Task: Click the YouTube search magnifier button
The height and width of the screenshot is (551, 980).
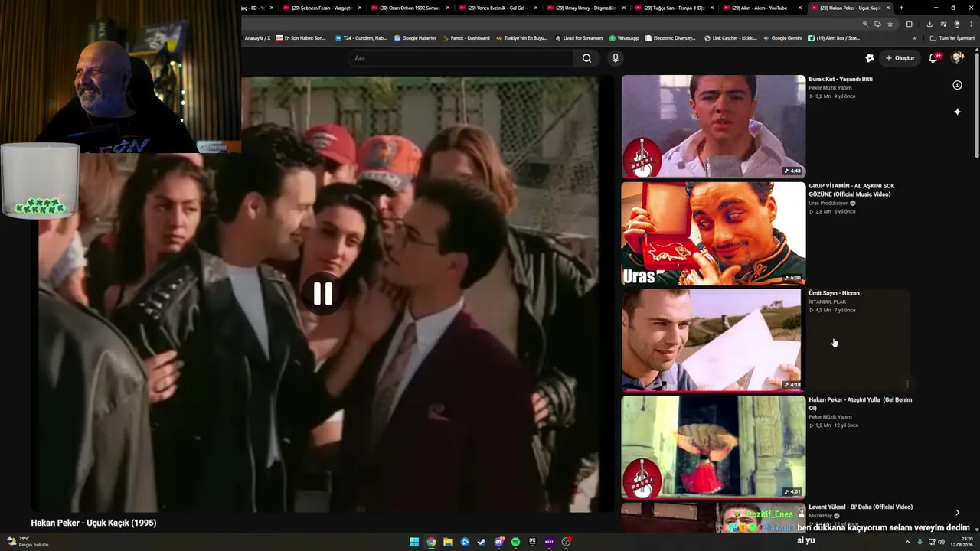Action: (586, 58)
